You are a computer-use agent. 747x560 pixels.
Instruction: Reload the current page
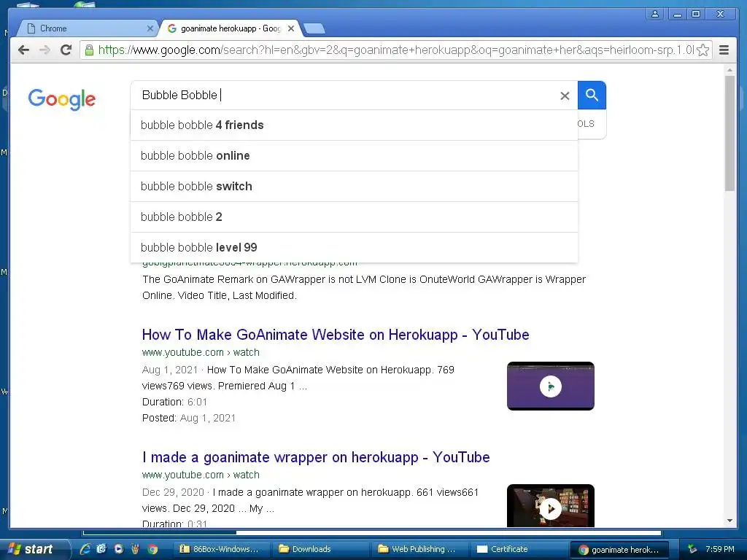pyautogui.click(x=66, y=50)
